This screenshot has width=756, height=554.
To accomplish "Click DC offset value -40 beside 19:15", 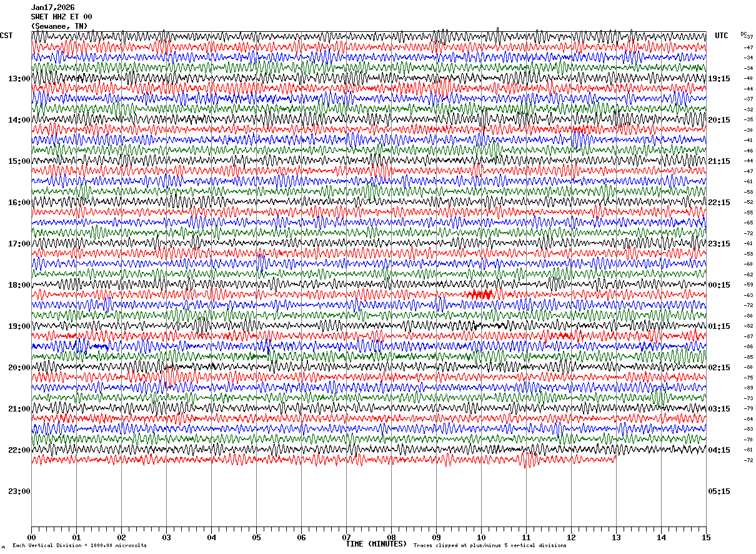I will pyautogui.click(x=748, y=78).
